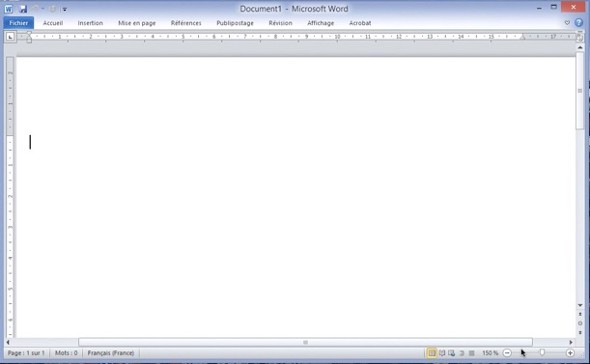Go to previous page with double-up arrow
The height and width of the screenshot is (364, 590).
pos(579,315)
